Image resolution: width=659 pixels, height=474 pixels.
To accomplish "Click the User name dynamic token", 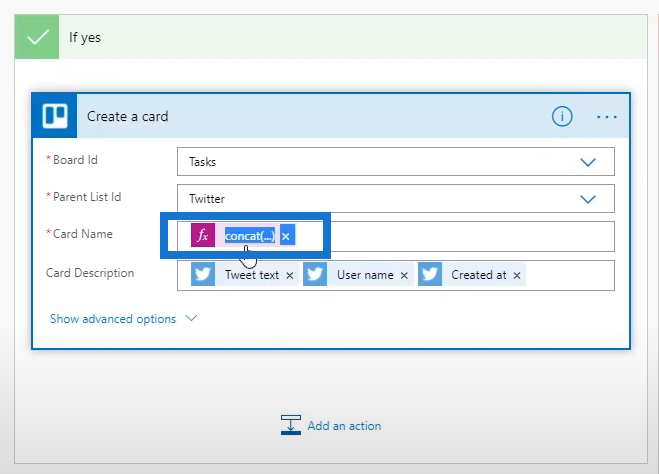I will [x=358, y=274].
